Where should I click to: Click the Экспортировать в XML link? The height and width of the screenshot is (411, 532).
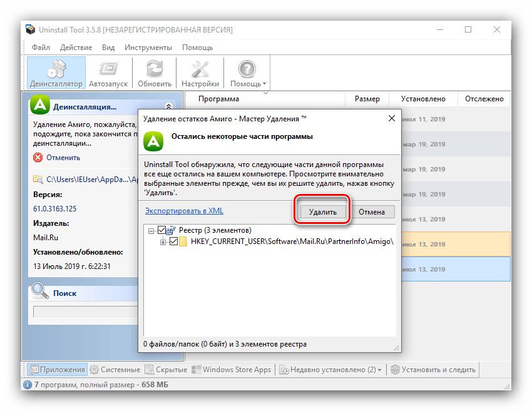pos(184,211)
